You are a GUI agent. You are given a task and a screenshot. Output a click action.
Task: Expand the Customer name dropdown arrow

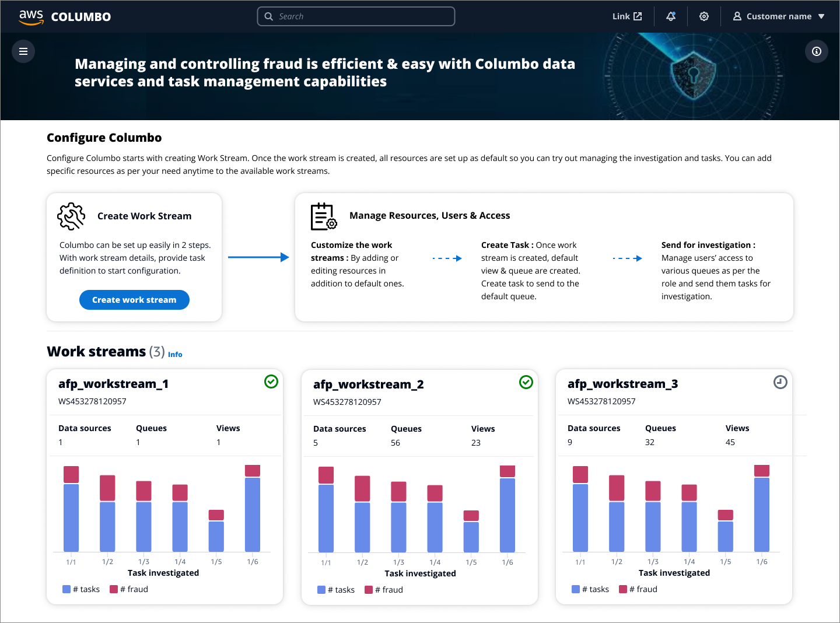coord(821,16)
